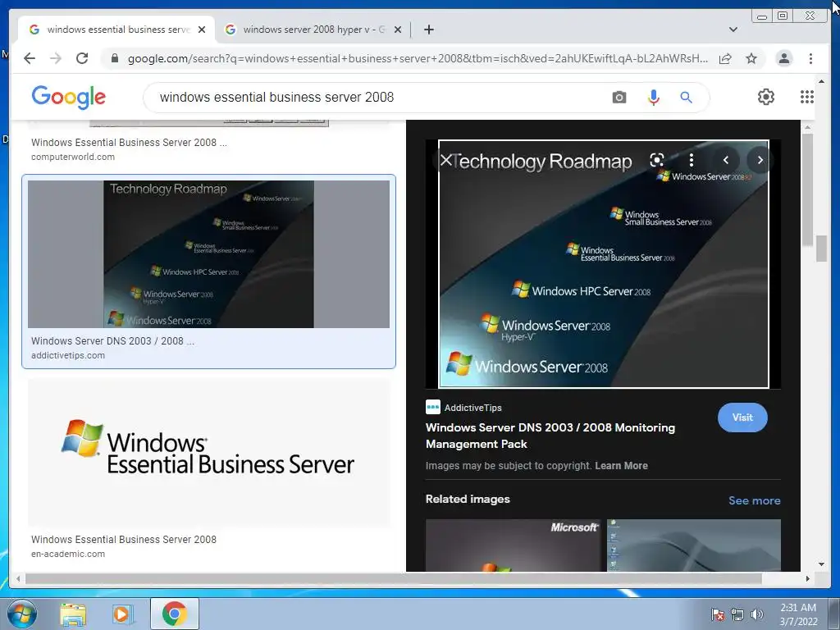The height and width of the screenshot is (630, 840).
Task: Close the image preview panel X
Action: click(x=445, y=160)
